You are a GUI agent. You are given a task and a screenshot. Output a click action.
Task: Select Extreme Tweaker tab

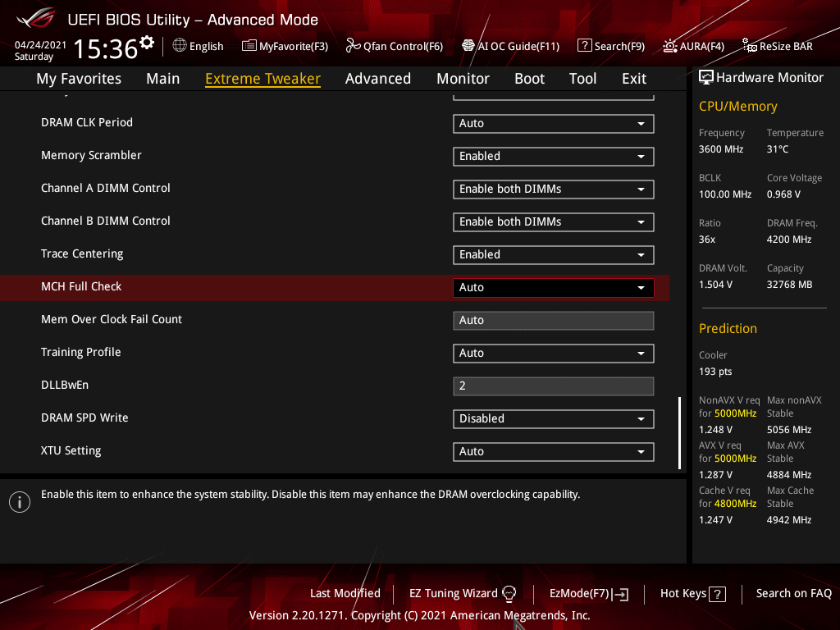tap(263, 79)
